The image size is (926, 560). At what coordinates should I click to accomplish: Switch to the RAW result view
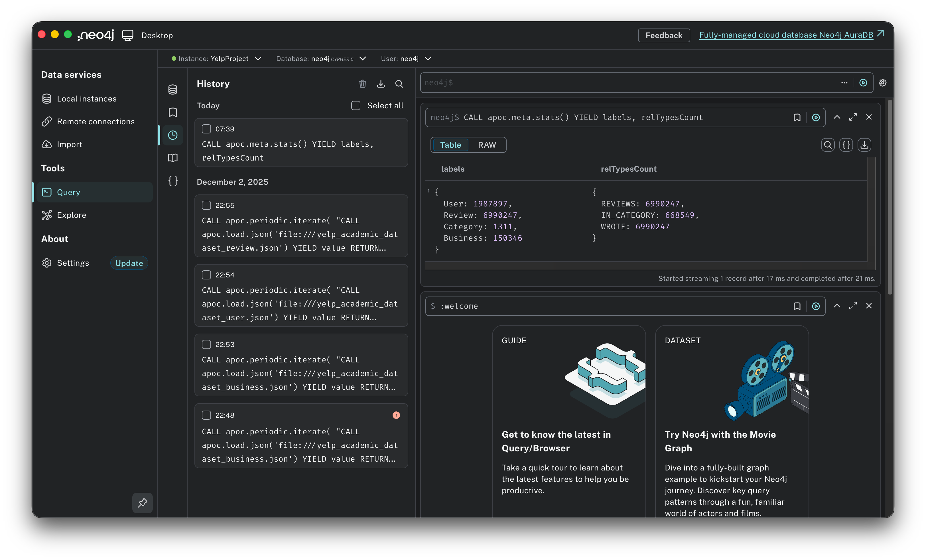point(487,145)
